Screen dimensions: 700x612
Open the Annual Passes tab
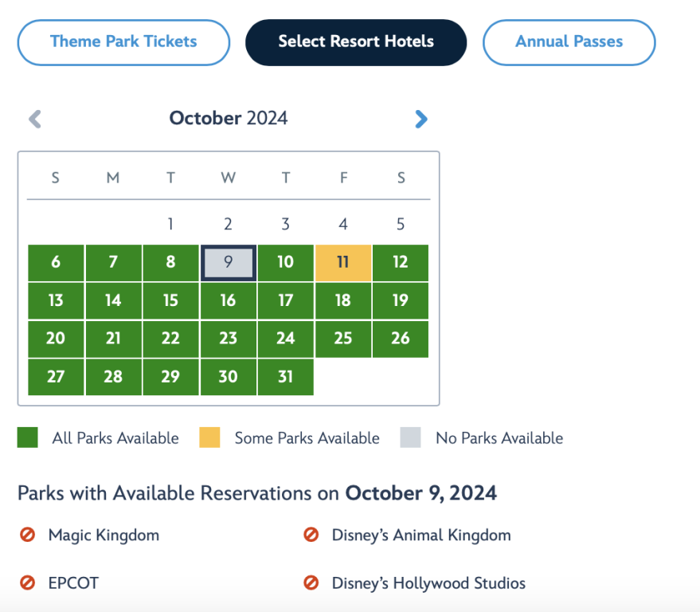click(569, 42)
